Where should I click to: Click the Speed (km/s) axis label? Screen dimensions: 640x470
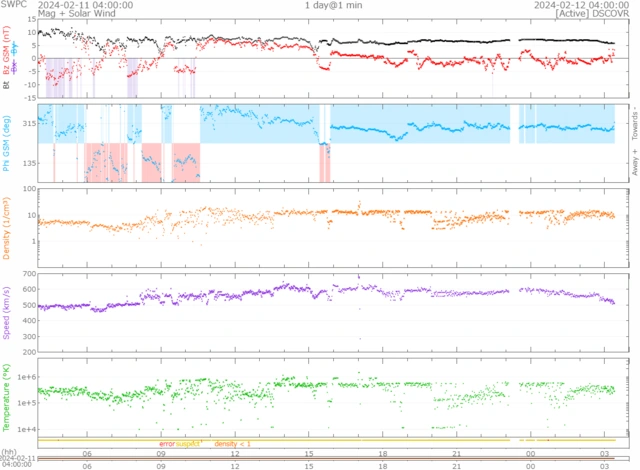pos(7,310)
